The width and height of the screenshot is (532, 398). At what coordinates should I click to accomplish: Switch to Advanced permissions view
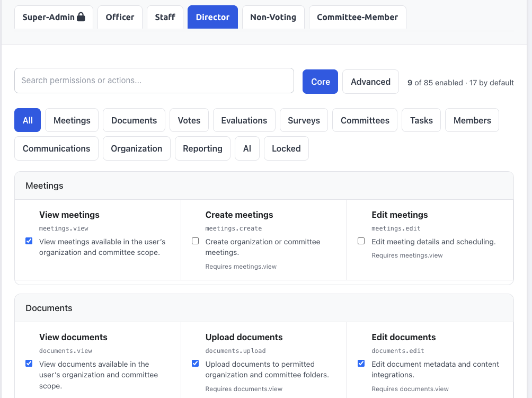tap(370, 82)
